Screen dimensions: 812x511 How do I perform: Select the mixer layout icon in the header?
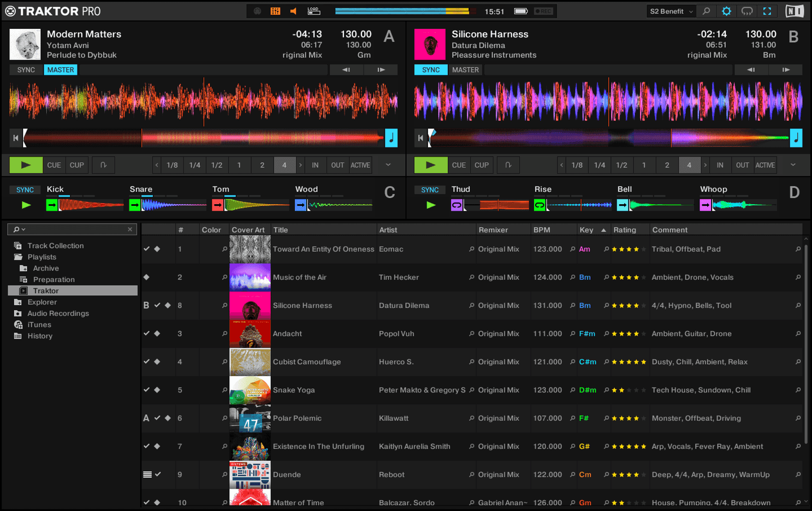[x=275, y=10]
